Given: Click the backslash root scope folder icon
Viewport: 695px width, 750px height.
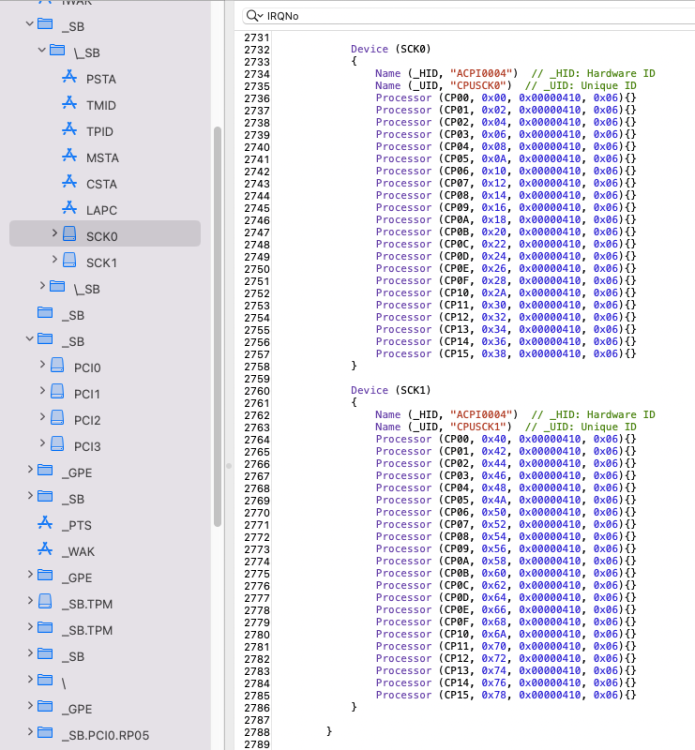Looking at the screenshot, I should 45,680.
